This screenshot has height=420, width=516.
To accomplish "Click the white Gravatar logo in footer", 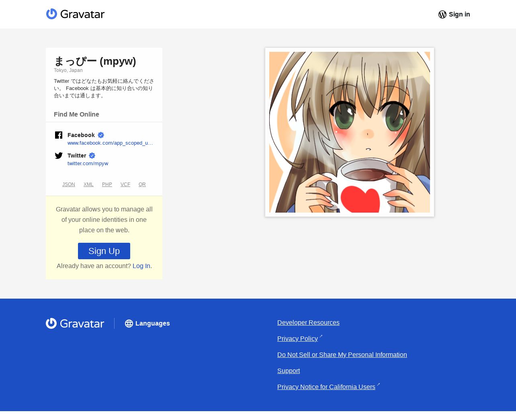I will pos(75,324).
